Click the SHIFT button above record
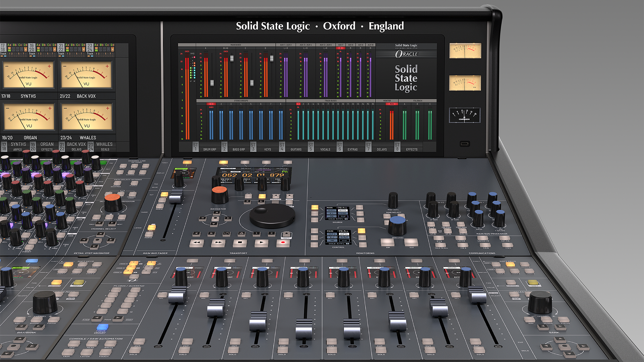Screen dimensions: 644x362 pos(286,234)
